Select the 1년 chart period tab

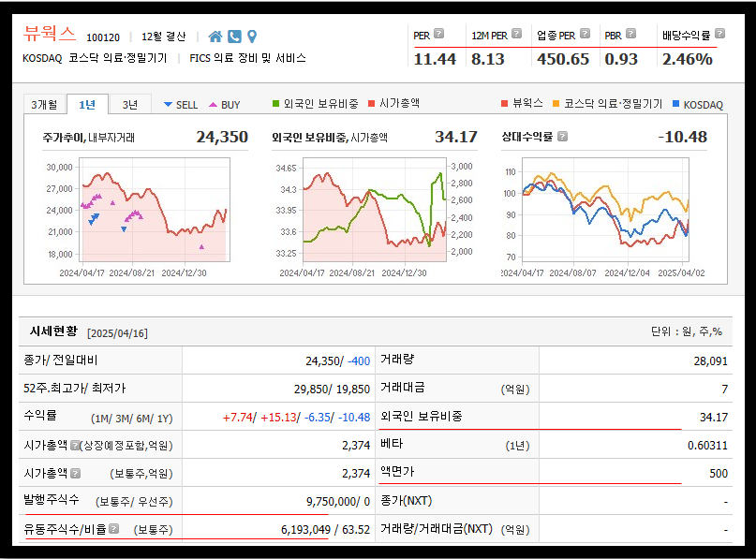[x=87, y=105]
